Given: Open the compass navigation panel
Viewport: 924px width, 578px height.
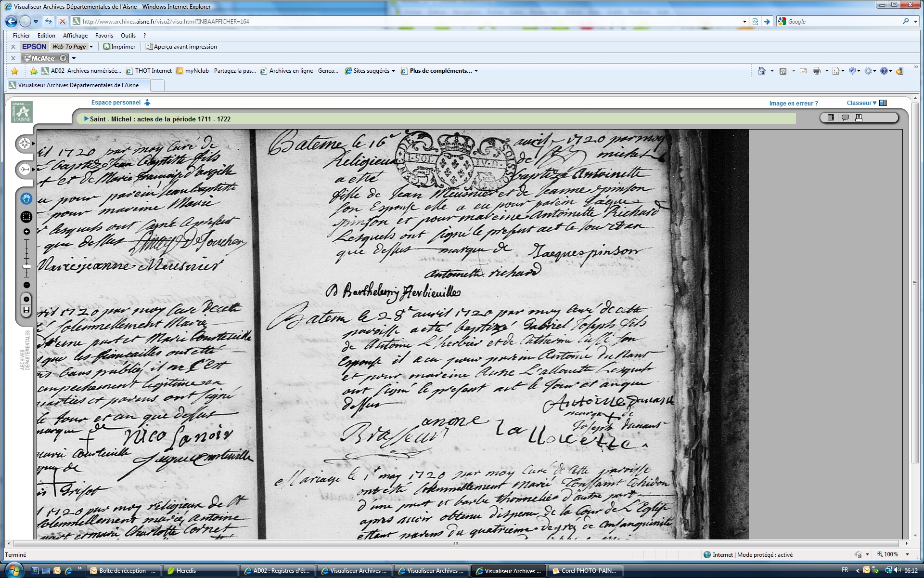Looking at the screenshot, I should (x=25, y=144).
